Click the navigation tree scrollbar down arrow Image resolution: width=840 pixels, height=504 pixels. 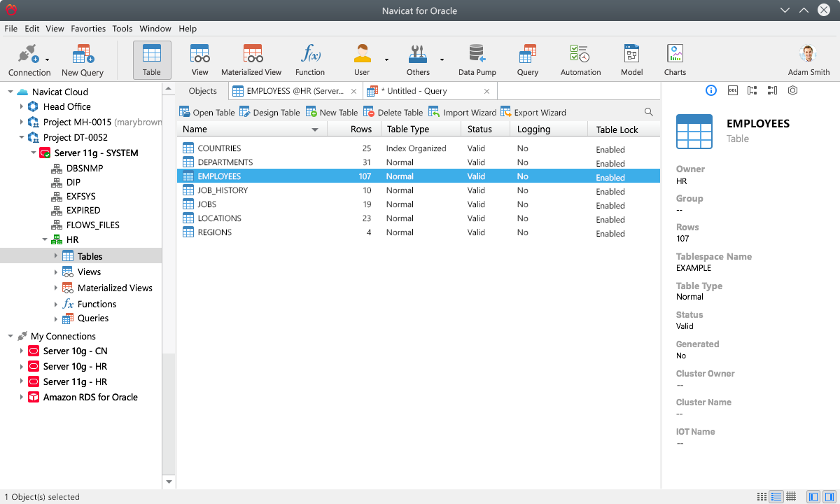pos(169,482)
